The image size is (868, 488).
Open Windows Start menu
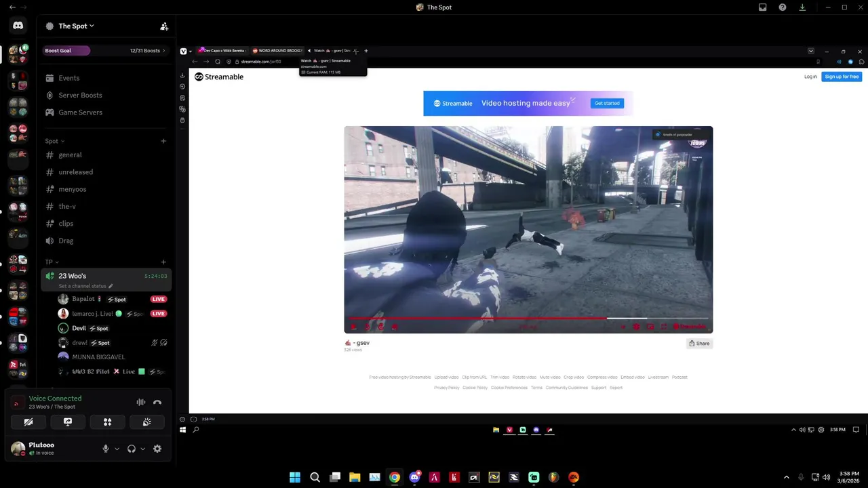pyautogui.click(x=295, y=477)
